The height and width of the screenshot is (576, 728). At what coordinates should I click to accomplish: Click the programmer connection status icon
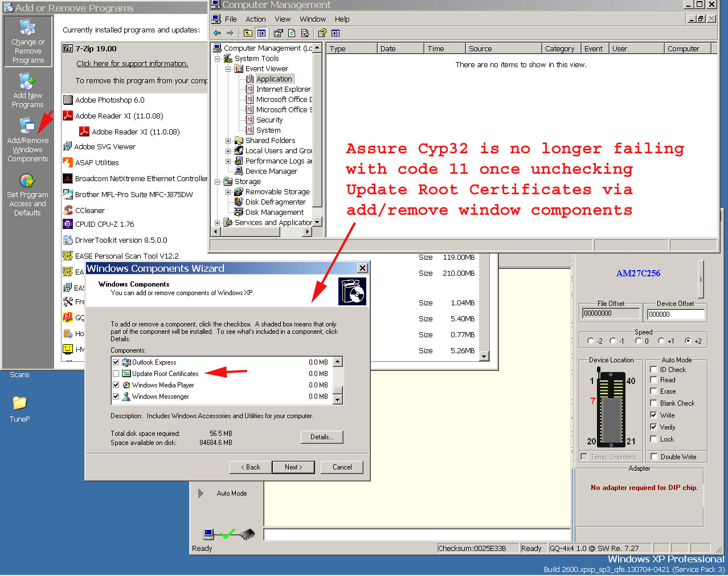point(228,534)
